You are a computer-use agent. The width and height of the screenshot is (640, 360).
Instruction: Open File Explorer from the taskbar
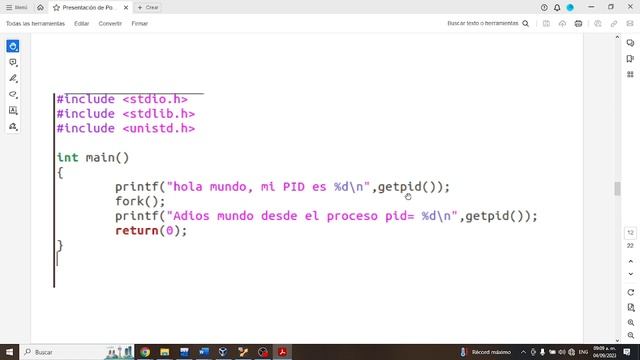pyautogui.click(x=164, y=352)
